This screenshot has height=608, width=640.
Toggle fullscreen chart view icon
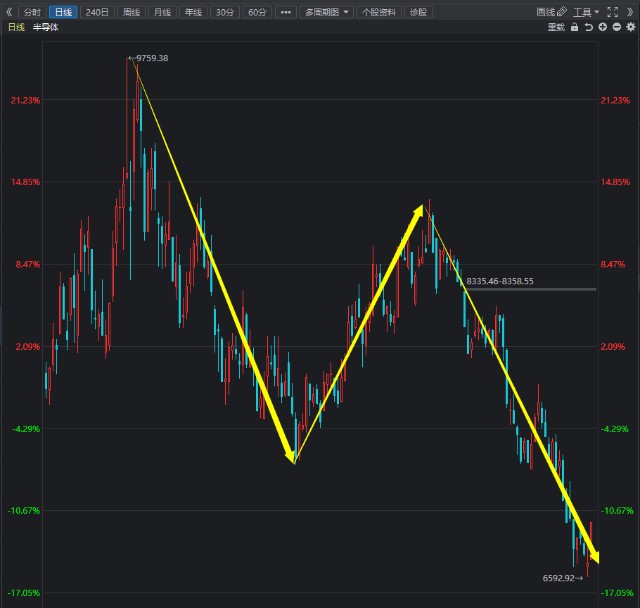tap(612, 12)
